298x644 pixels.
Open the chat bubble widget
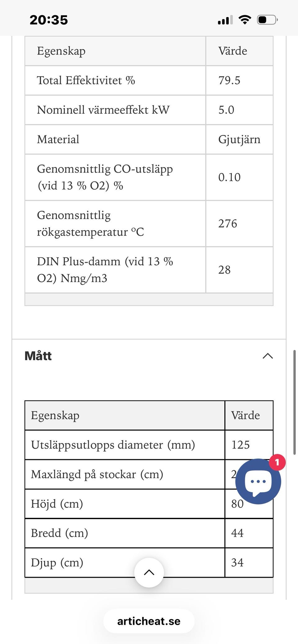point(258,481)
